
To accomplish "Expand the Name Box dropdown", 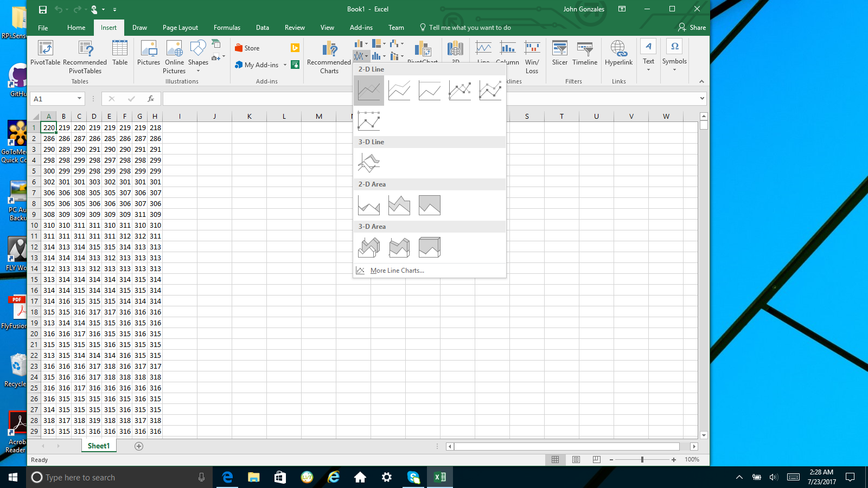I will [x=79, y=99].
